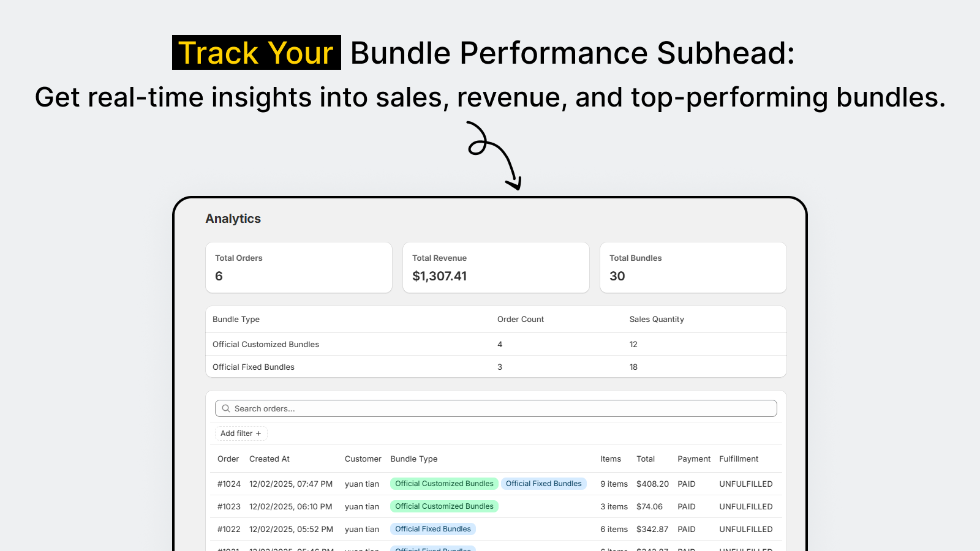
Task: Click the Add filter plus icon
Action: pyautogui.click(x=260, y=433)
